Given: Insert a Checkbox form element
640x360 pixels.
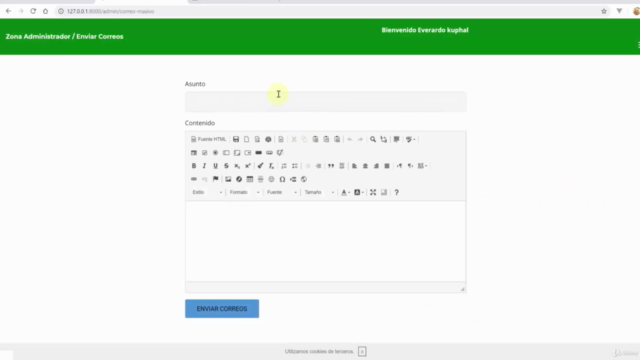Looking at the screenshot, I should [x=204, y=153].
